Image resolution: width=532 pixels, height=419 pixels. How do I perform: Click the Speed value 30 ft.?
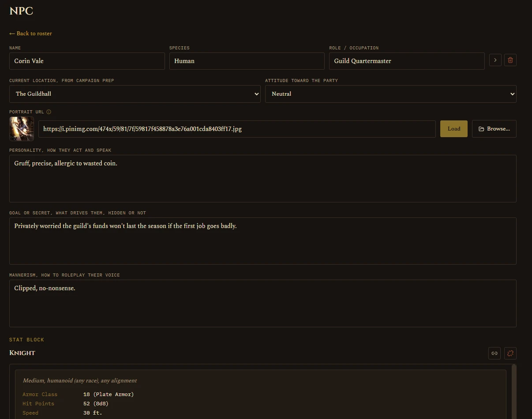93,413
